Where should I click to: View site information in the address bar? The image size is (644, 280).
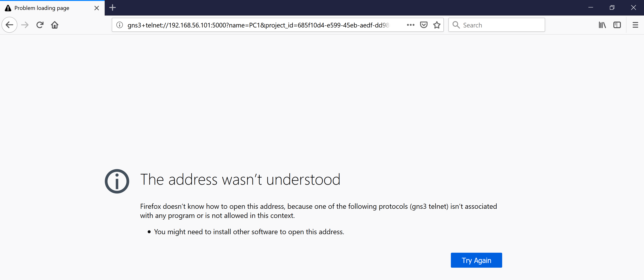tap(119, 25)
